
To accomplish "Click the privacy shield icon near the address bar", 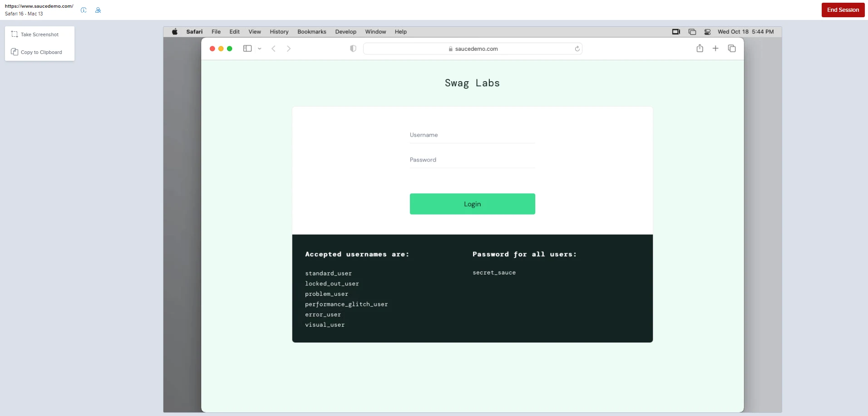I will point(353,49).
